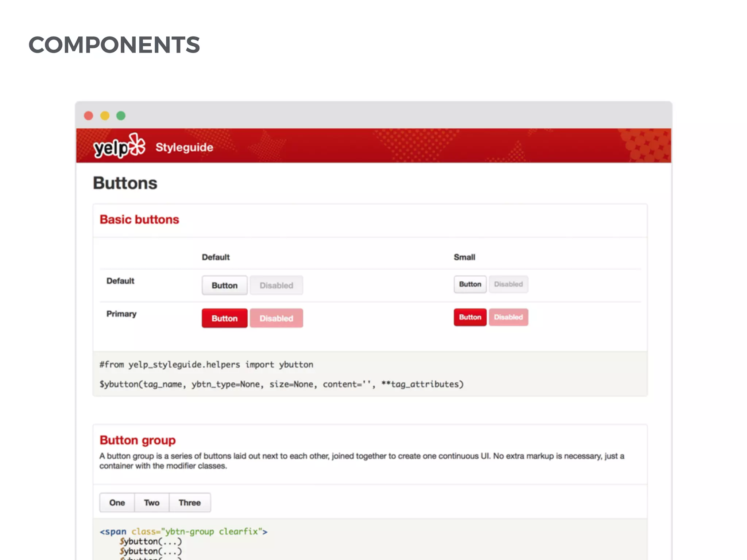Select Three in the button group
The height and width of the screenshot is (560, 747).
click(190, 502)
